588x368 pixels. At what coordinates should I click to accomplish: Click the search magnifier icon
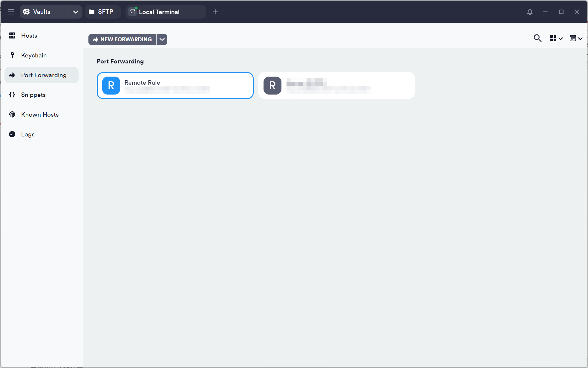pyautogui.click(x=537, y=38)
